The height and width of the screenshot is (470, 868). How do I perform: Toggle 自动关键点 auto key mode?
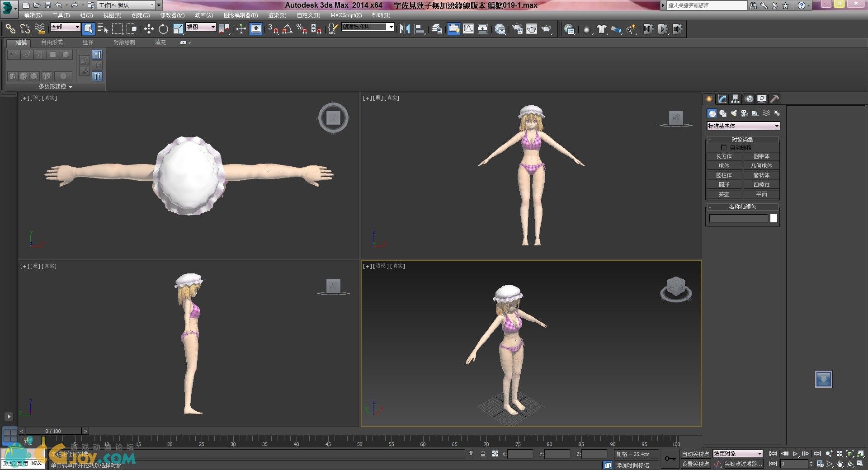695,454
